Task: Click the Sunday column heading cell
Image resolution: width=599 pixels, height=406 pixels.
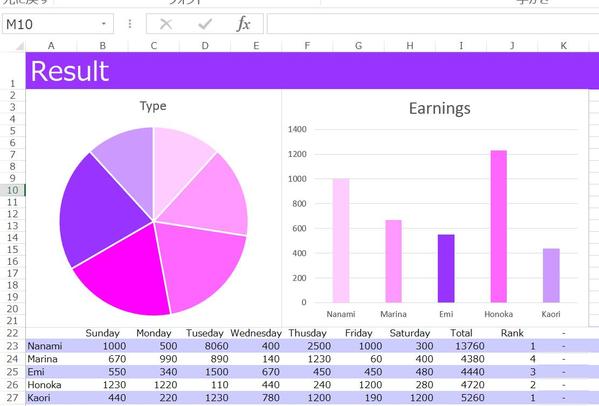Action: coord(102,333)
